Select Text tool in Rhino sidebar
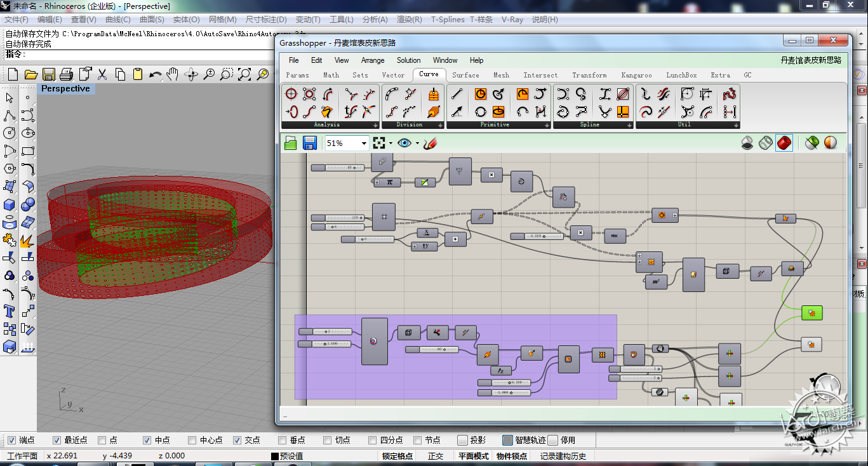This screenshot has height=466, width=868. [10, 311]
